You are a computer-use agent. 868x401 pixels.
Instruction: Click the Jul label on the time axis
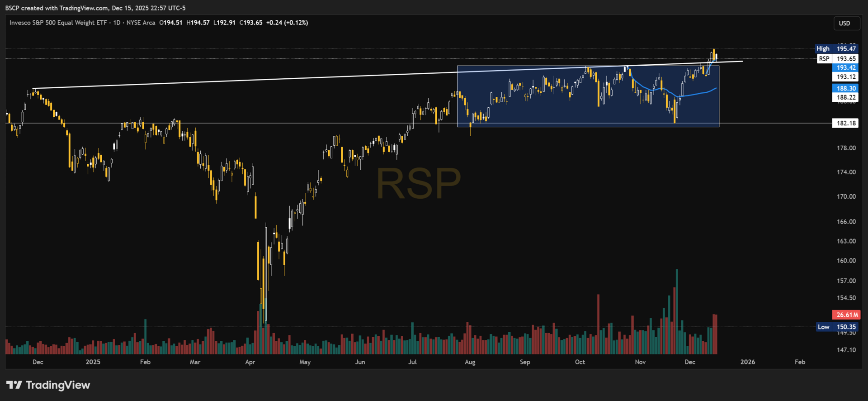[x=412, y=362]
